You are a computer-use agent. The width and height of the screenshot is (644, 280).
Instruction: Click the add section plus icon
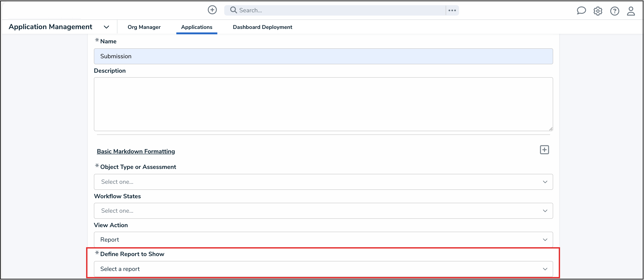545,150
